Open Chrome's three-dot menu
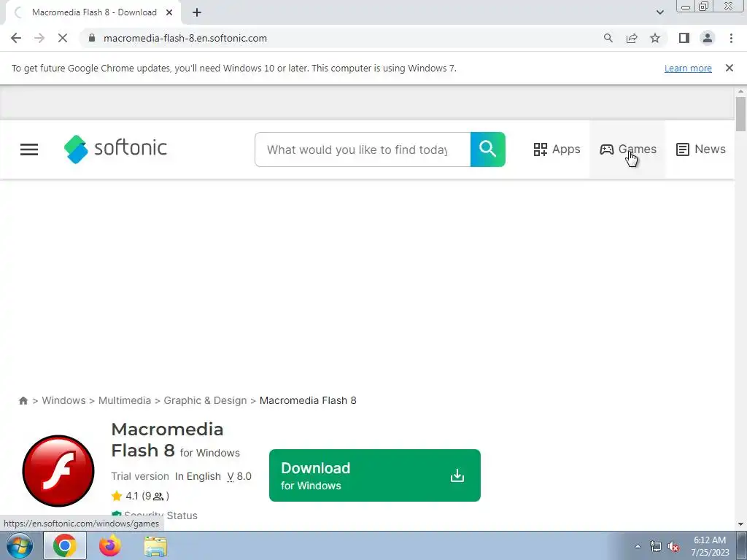Viewport: 747px width, 560px height. click(731, 38)
